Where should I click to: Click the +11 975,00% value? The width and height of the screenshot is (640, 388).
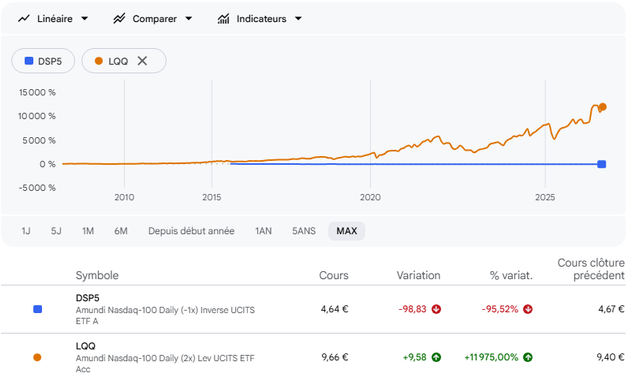click(491, 357)
